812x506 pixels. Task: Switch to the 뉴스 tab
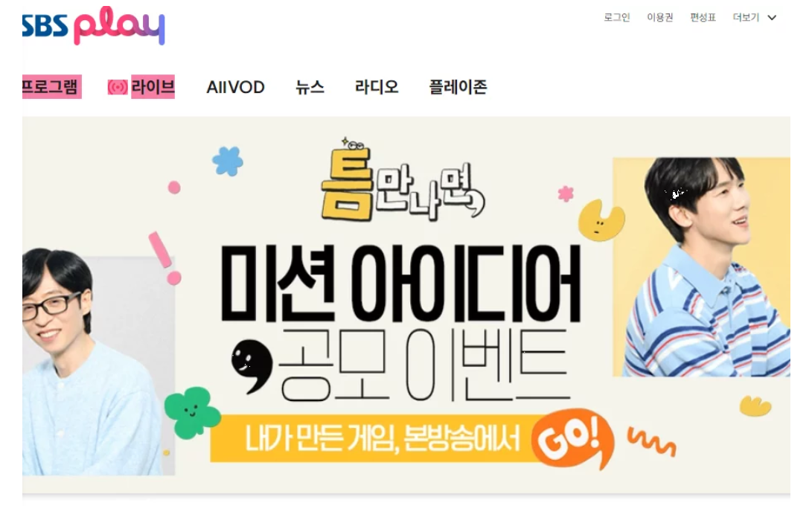click(310, 87)
